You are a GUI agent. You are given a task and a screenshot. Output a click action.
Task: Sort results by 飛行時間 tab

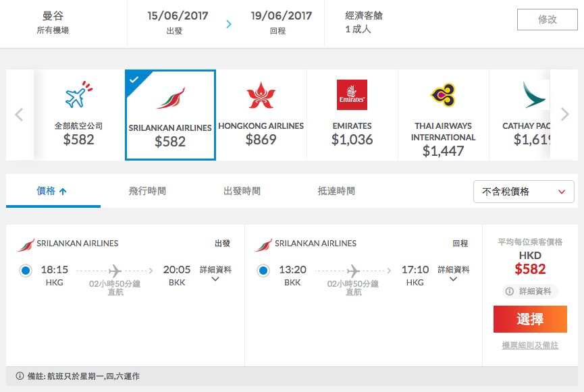[x=147, y=191]
